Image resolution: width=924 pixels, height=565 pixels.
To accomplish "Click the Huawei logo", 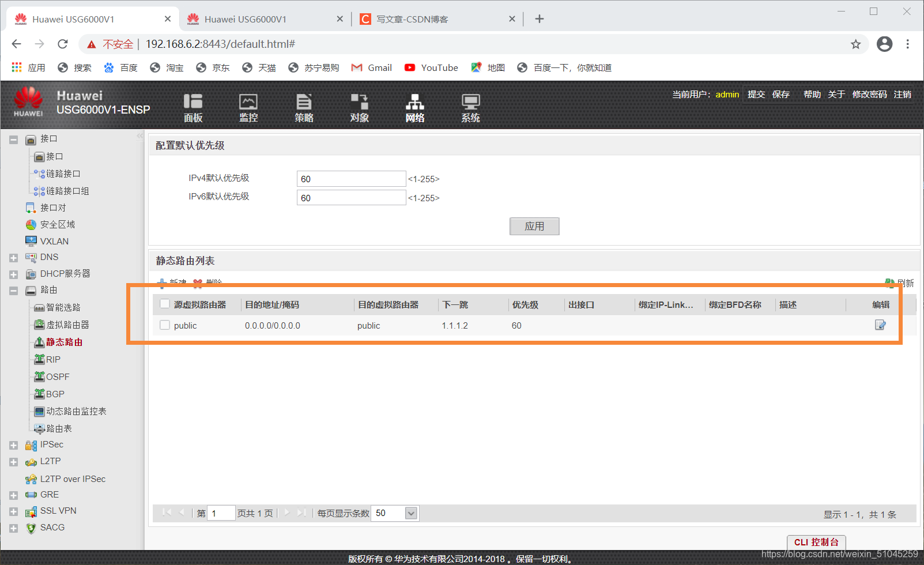I will tap(28, 101).
